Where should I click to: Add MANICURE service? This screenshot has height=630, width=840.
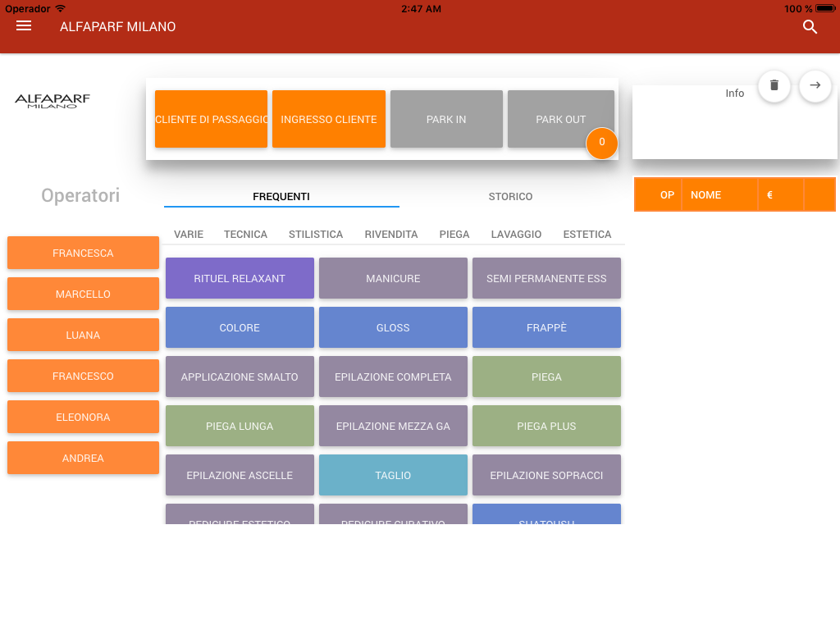tap(393, 279)
